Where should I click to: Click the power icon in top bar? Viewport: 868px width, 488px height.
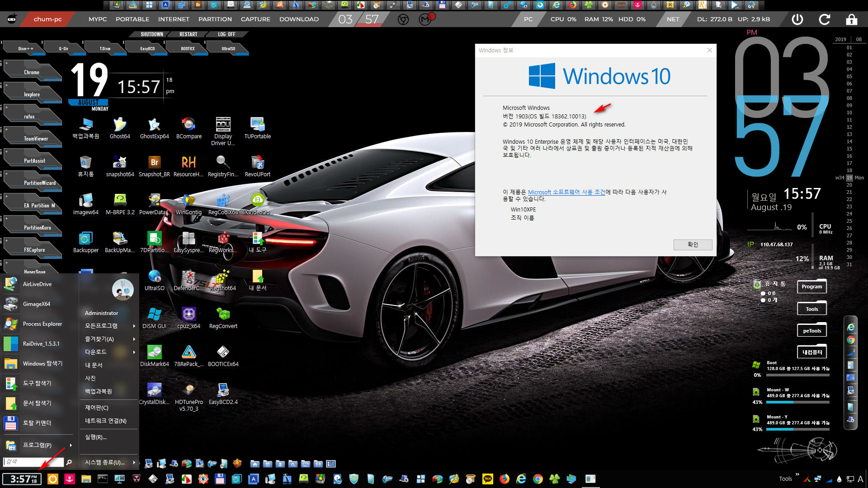coord(797,19)
